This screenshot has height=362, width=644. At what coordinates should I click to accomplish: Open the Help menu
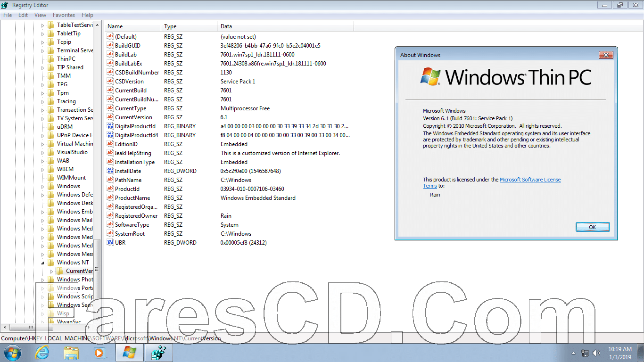tap(88, 15)
